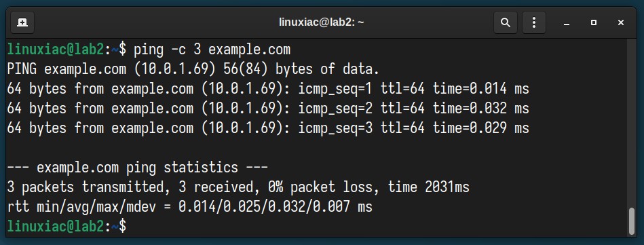Open the terminal search icon
This screenshot has width=644, height=245.
pos(506,22)
